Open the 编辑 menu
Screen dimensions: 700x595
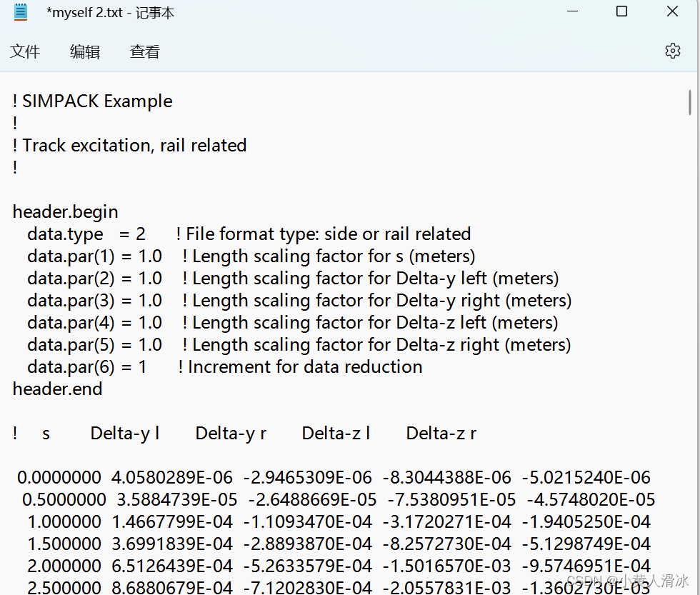[x=84, y=51]
